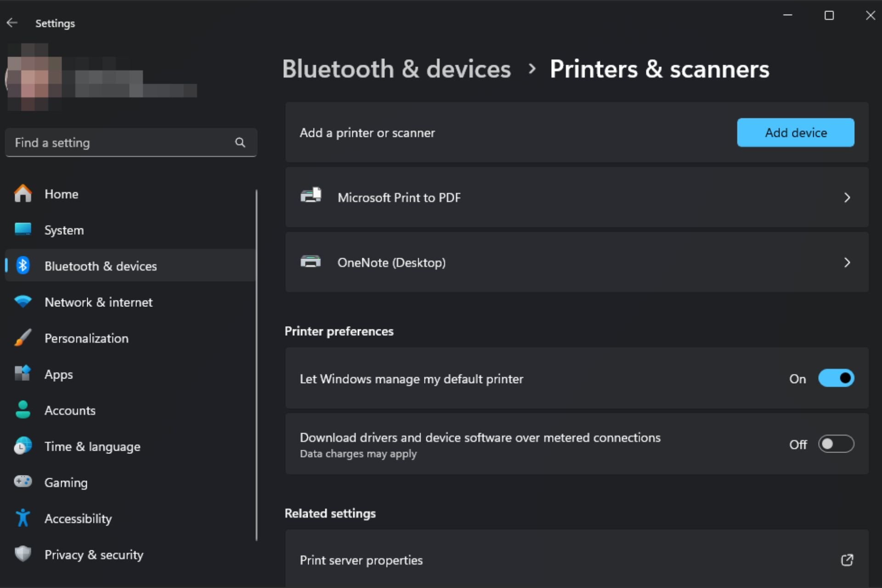
Task: Expand OneNote (Desktop) chevron arrow
Action: [847, 262]
